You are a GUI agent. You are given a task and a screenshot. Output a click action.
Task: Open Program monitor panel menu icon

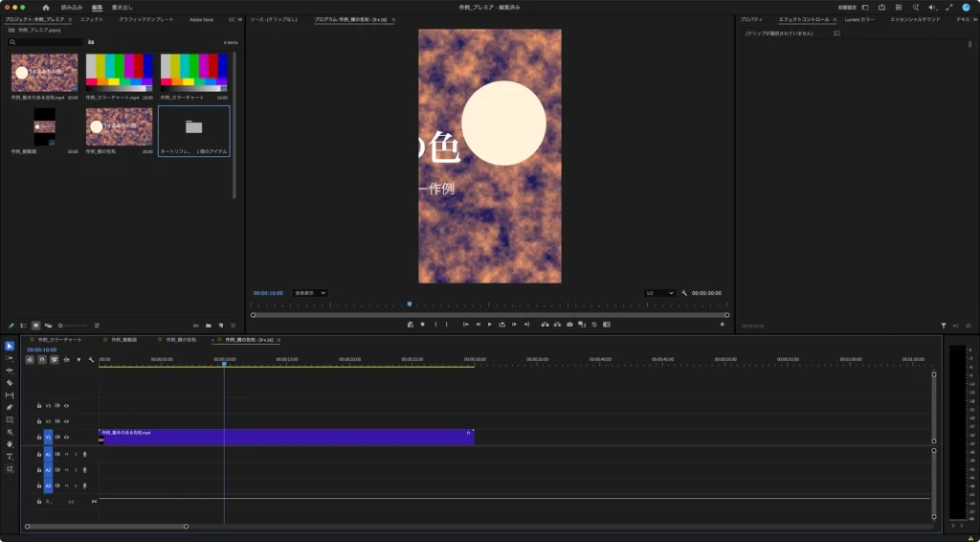(393, 20)
